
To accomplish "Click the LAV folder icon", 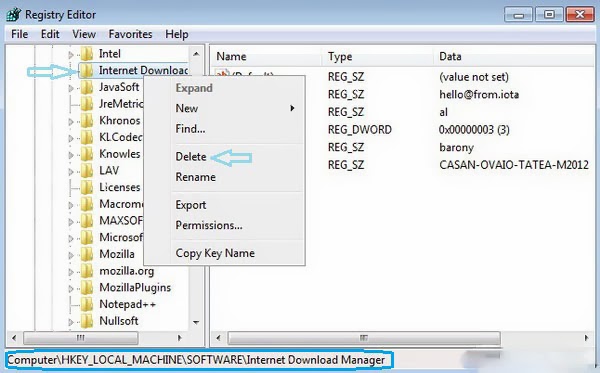I will (x=87, y=171).
